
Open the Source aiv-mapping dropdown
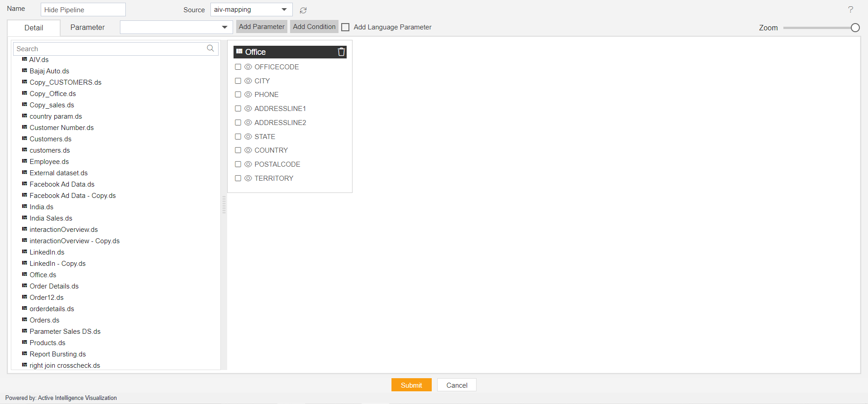click(251, 10)
